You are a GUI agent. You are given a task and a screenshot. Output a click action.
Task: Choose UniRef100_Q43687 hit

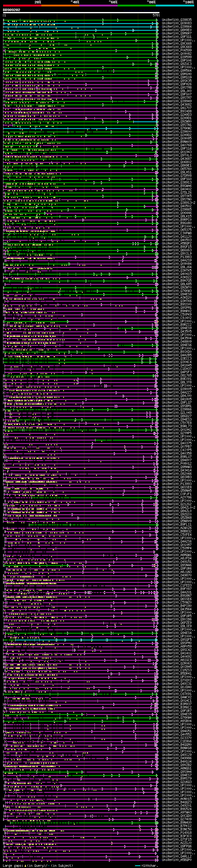(177, 159)
